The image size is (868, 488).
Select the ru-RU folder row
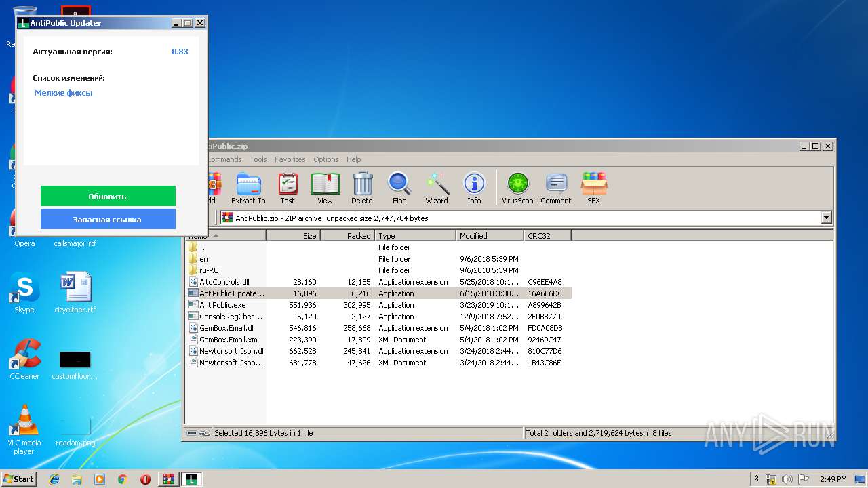[378, 270]
